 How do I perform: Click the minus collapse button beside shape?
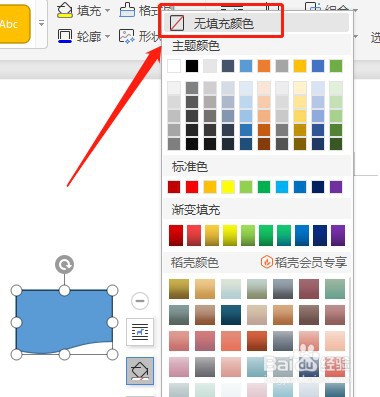[140, 301]
